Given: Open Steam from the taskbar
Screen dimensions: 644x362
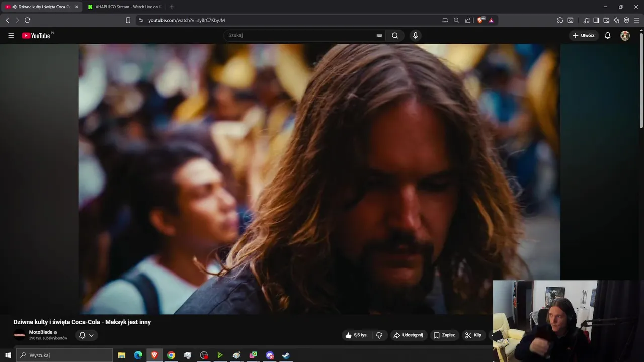Looking at the screenshot, I should tap(286, 355).
